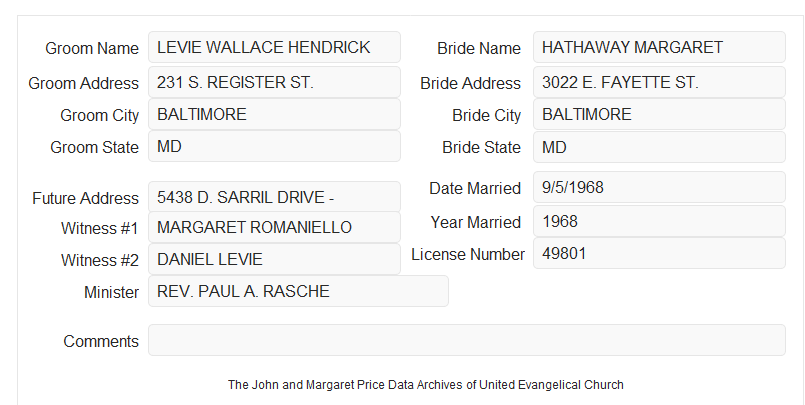This screenshot has height=405, width=805.
Task: Focus the Minister input field
Action: (x=298, y=291)
